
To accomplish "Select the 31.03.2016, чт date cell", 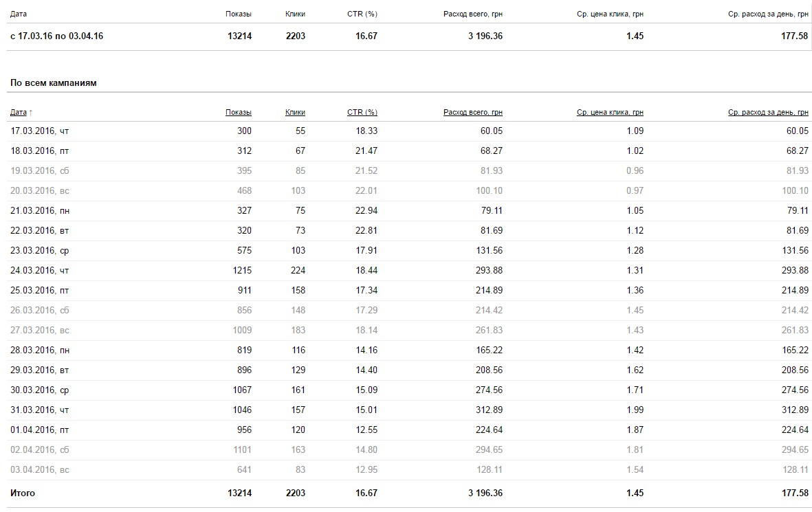I will click(39, 410).
